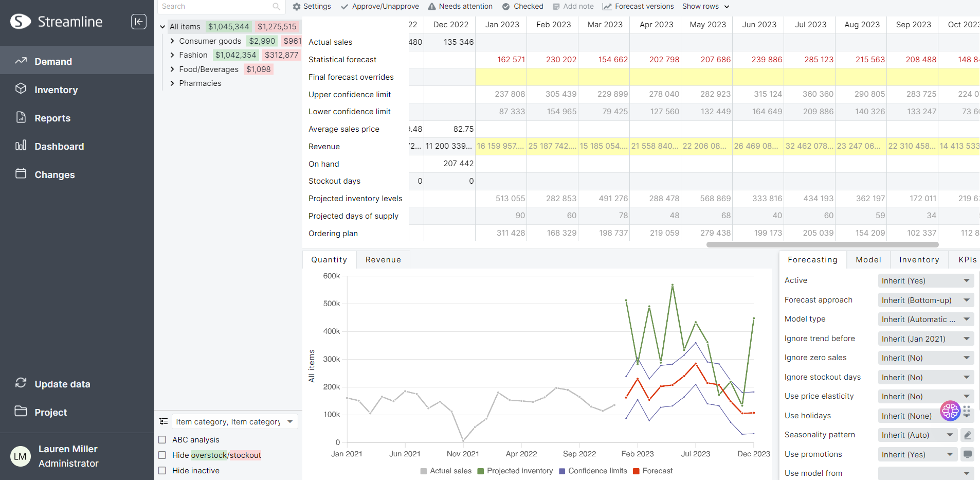Enable the ABC analysis checkbox

[162, 440]
